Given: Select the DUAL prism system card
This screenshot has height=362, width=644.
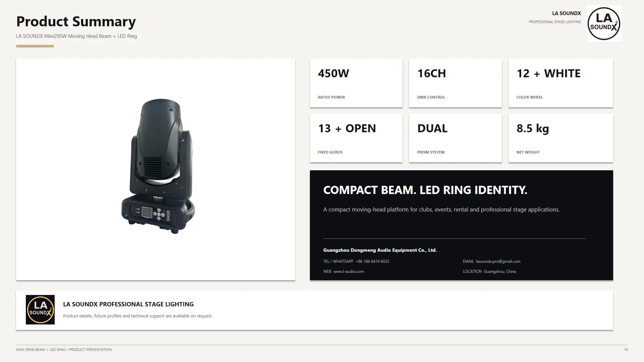Looking at the screenshot, I should (455, 138).
